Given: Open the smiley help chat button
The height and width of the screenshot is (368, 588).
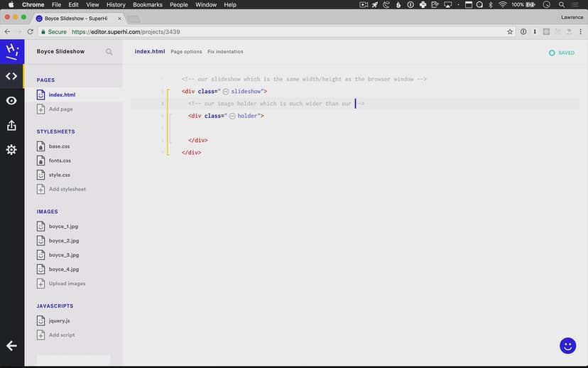Looking at the screenshot, I should pos(567,345).
